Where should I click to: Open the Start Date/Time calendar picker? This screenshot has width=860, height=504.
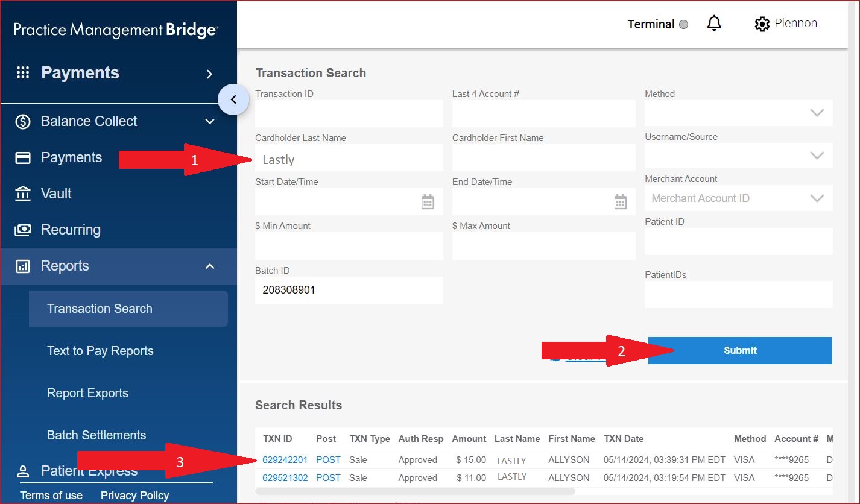coord(428,202)
